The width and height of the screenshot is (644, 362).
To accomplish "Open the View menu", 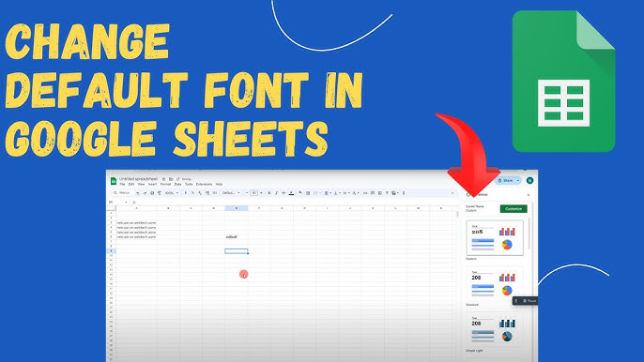I will click(141, 185).
